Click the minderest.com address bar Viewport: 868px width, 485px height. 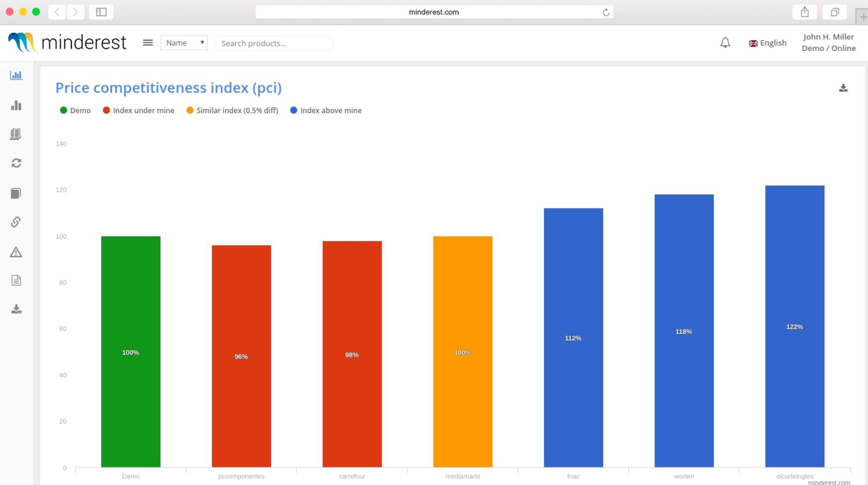tap(434, 12)
